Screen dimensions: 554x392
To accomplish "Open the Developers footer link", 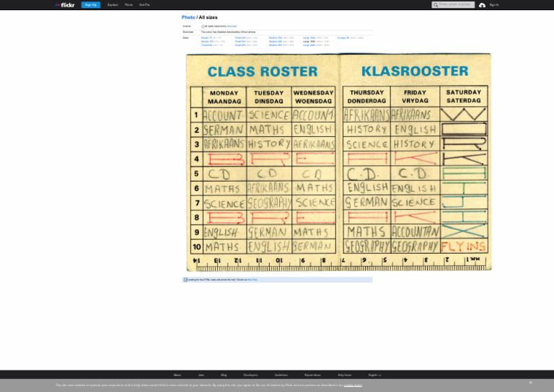I will coord(250,375).
